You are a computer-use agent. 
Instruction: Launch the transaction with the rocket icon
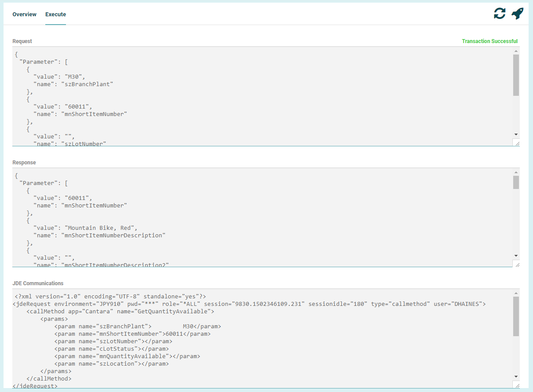click(x=517, y=14)
